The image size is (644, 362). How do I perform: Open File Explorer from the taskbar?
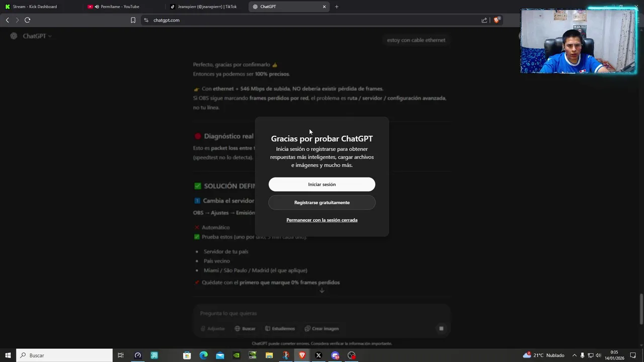[x=269, y=355]
